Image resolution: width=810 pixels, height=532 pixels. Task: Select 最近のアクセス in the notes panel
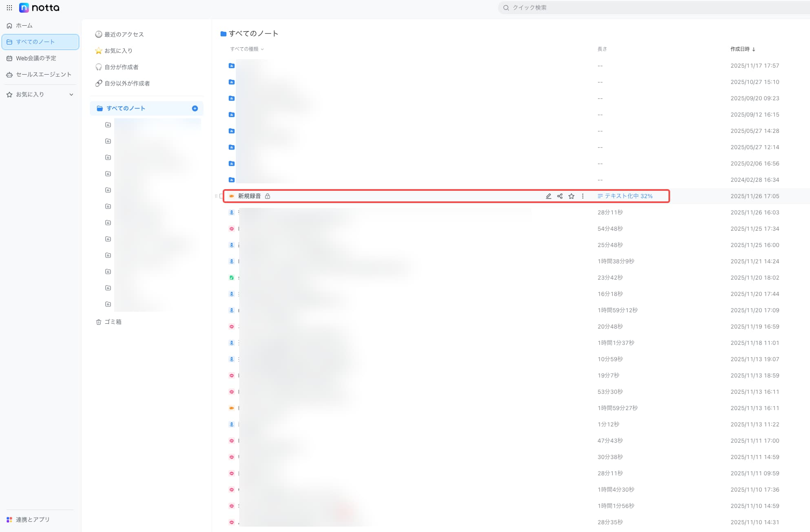point(124,35)
